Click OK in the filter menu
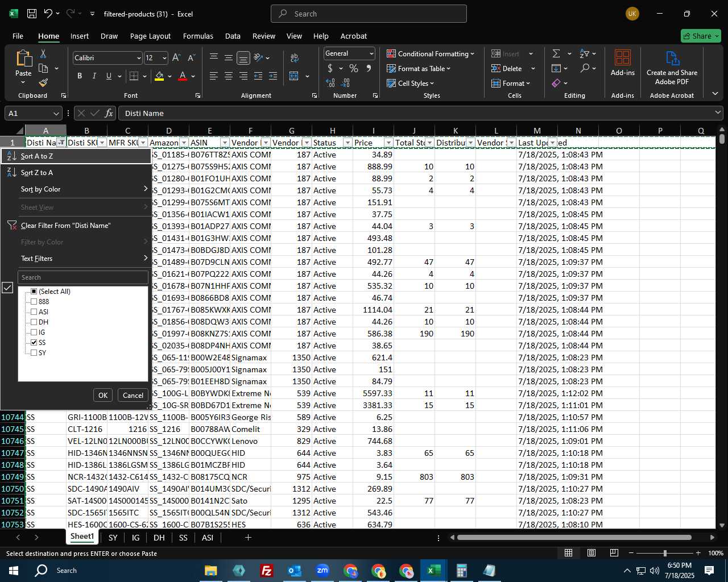This screenshot has height=582, width=728. coord(103,395)
